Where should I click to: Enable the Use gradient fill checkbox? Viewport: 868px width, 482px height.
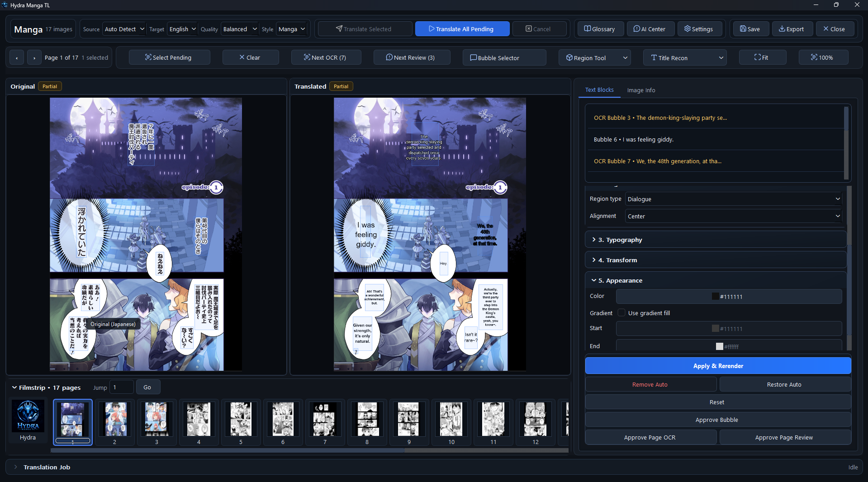tap(621, 312)
